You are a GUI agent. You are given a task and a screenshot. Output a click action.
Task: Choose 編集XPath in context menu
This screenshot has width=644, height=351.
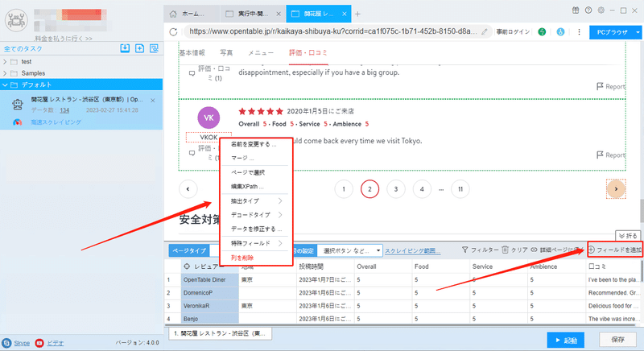pyautogui.click(x=247, y=187)
